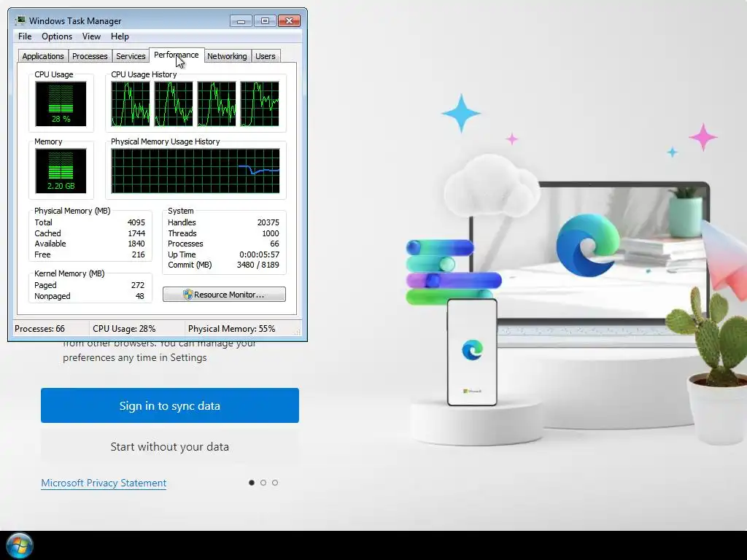Click the second CPU Usage History graph
The width and height of the screenshot is (747, 560).
[174, 104]
